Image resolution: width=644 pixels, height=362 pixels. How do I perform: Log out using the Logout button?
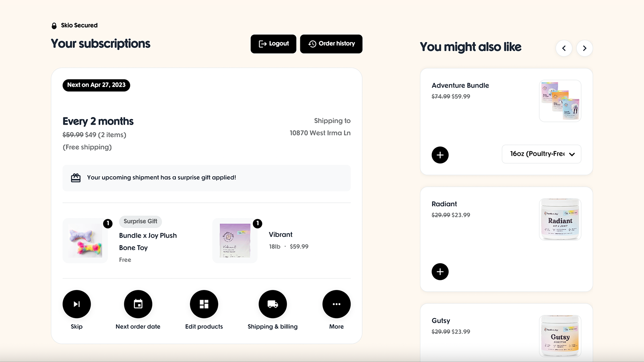coord(273,44)
